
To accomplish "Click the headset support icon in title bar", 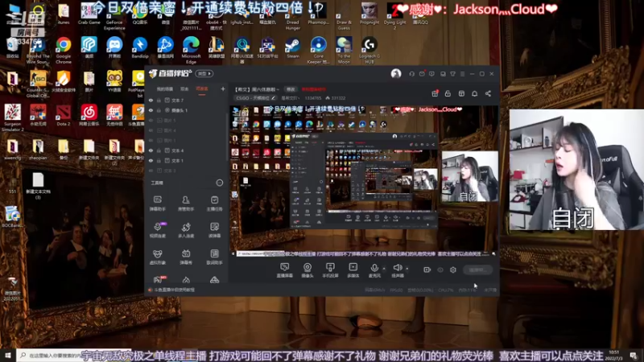I will coord(411,74).
